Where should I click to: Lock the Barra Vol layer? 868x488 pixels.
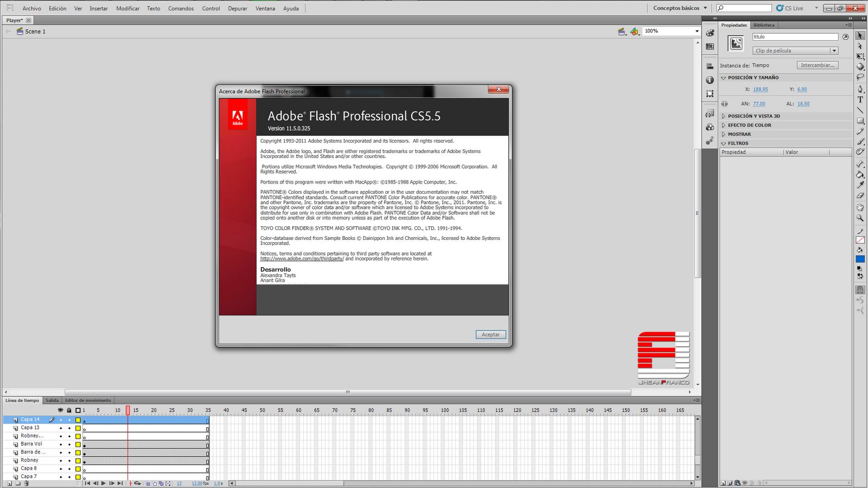[x=69, y=444]
